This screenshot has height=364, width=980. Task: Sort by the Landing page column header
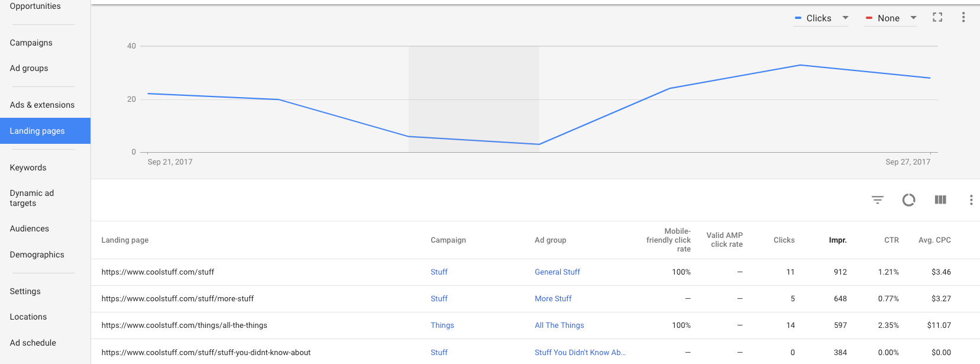coord(125,240)
